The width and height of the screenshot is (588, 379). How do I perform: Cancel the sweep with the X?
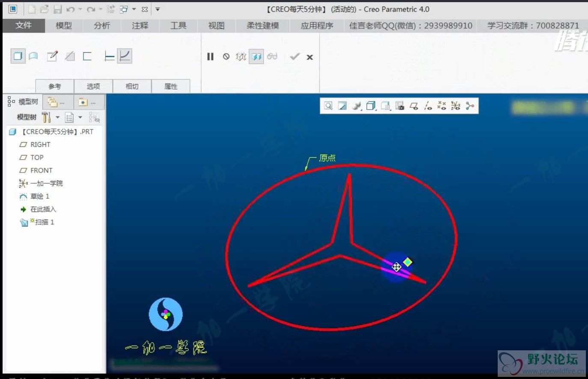point(310,57)
